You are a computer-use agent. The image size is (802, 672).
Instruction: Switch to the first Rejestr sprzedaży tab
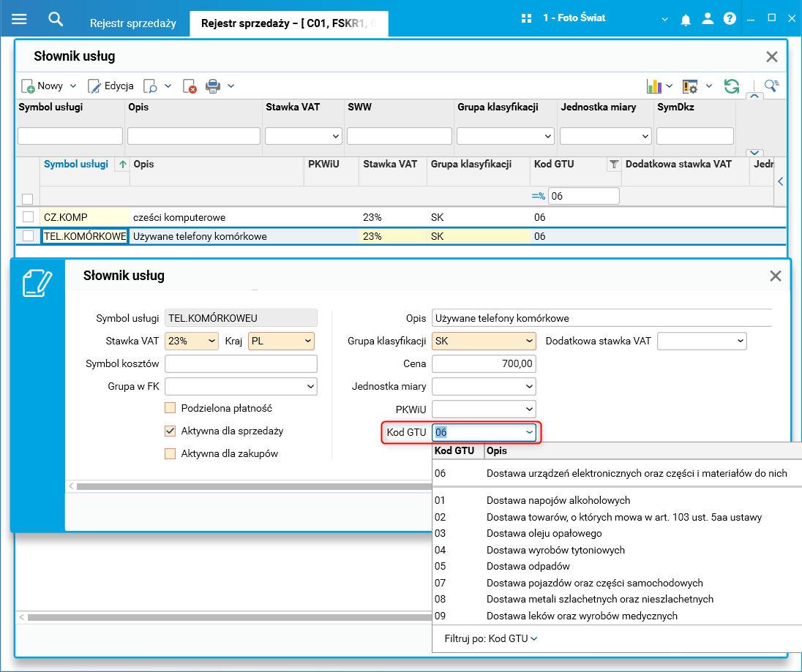(132, 23)
